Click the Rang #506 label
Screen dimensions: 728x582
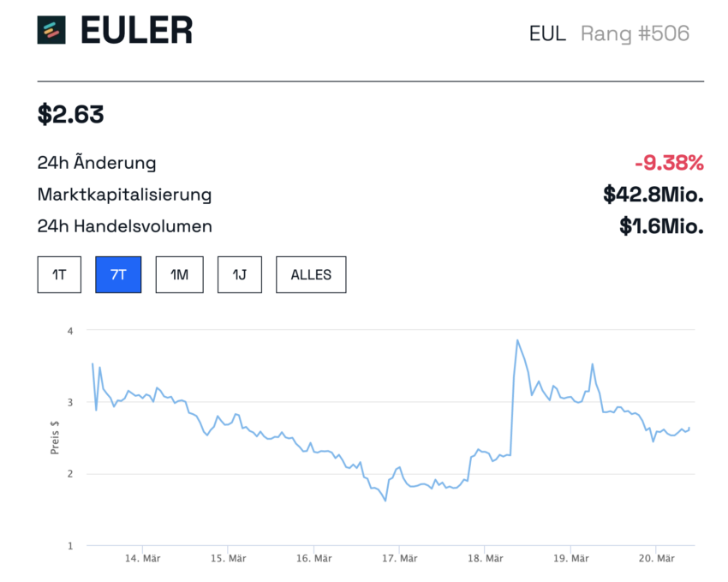[x=636, y=33]
